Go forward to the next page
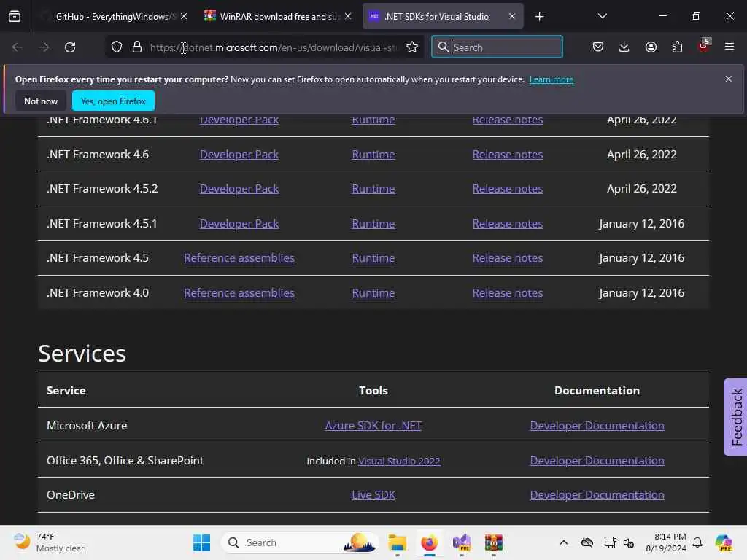Viewport: 747px width, 560px height. click(x=43, y=47)
